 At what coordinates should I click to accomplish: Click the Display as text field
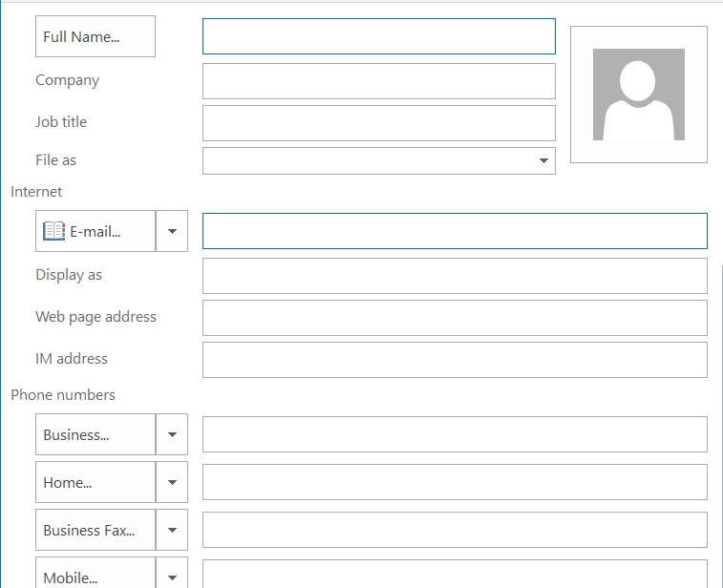(x=455, y=276)
